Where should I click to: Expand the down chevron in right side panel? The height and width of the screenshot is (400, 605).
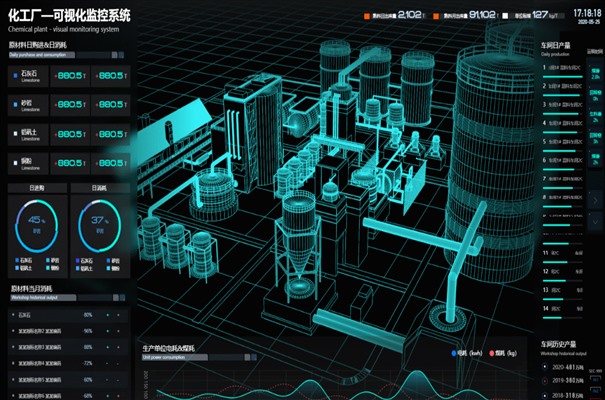[595, 222]
